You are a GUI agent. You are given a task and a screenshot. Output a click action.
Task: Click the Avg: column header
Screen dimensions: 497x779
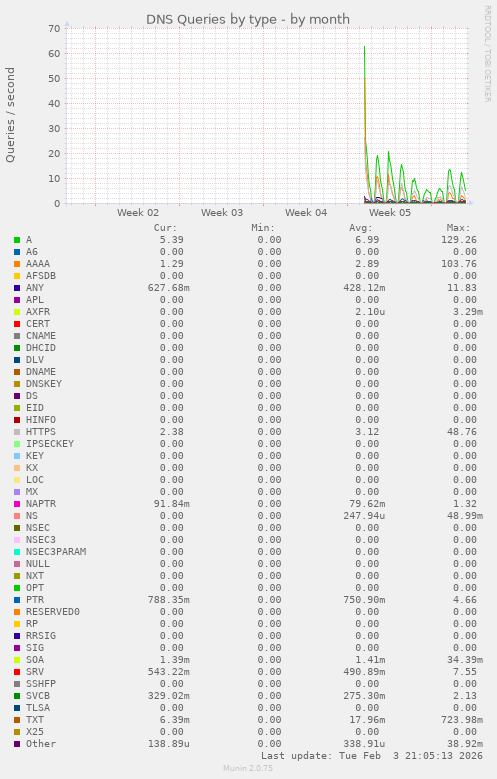point(361,228)
